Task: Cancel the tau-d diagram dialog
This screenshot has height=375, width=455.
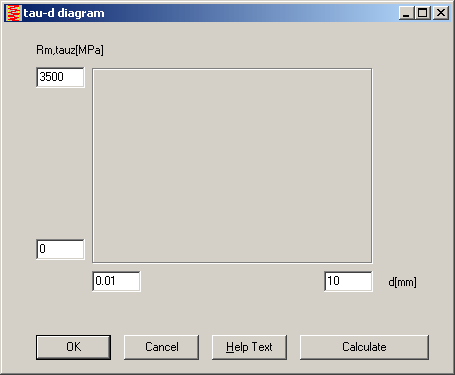Action: tap(162, 347)
